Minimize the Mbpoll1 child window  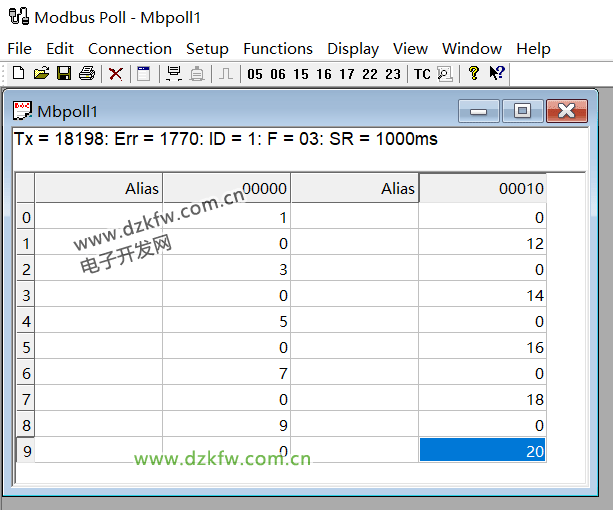[x=479, y=111]
